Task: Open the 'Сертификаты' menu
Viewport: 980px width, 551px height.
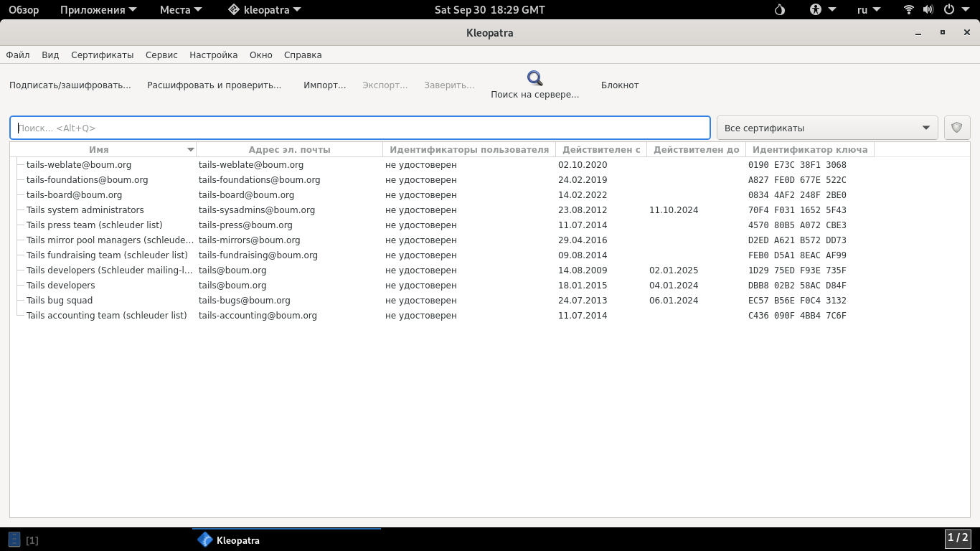Action: (x=102, y=55)
